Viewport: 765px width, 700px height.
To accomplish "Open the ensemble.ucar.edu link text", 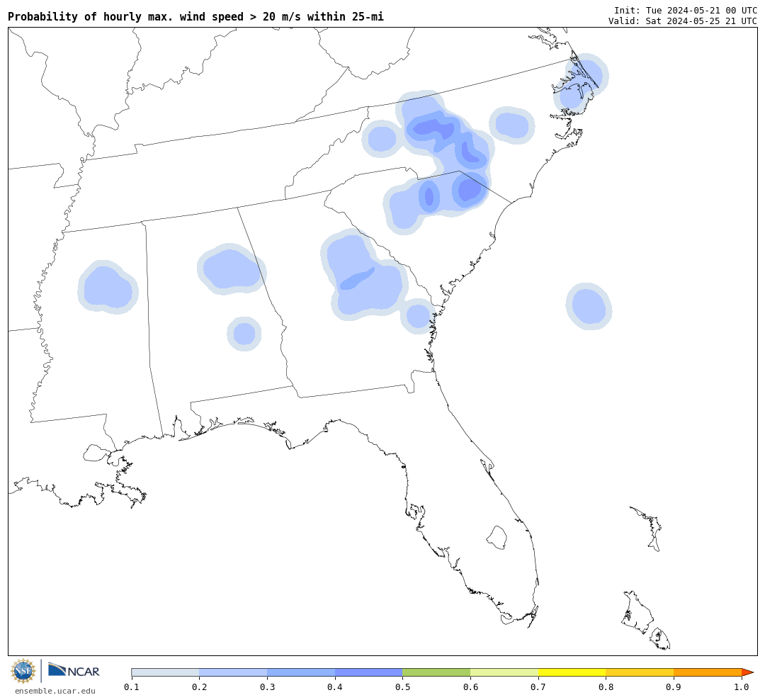I will click(x=55, y=691).
